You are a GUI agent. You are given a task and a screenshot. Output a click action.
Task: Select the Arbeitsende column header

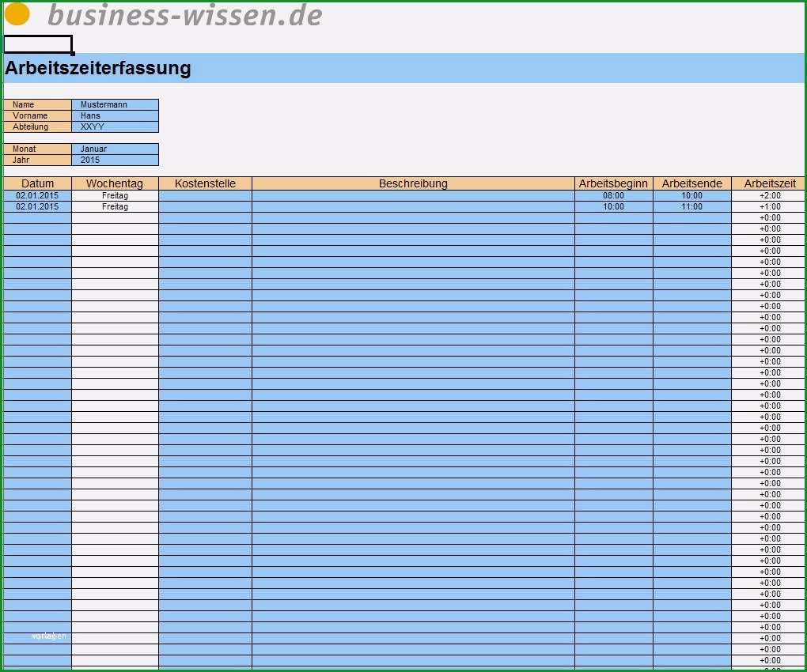tap(691, 183)
